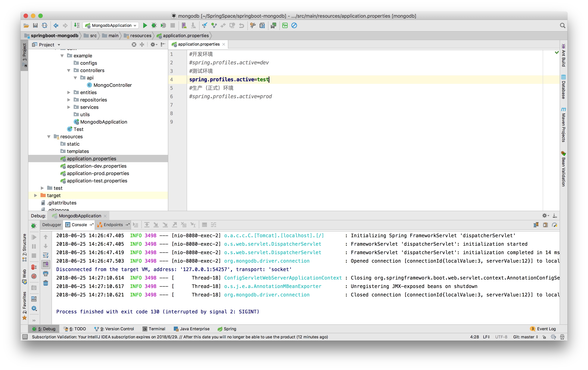Expand the resources directory in project tree

(x=48, y=136)
